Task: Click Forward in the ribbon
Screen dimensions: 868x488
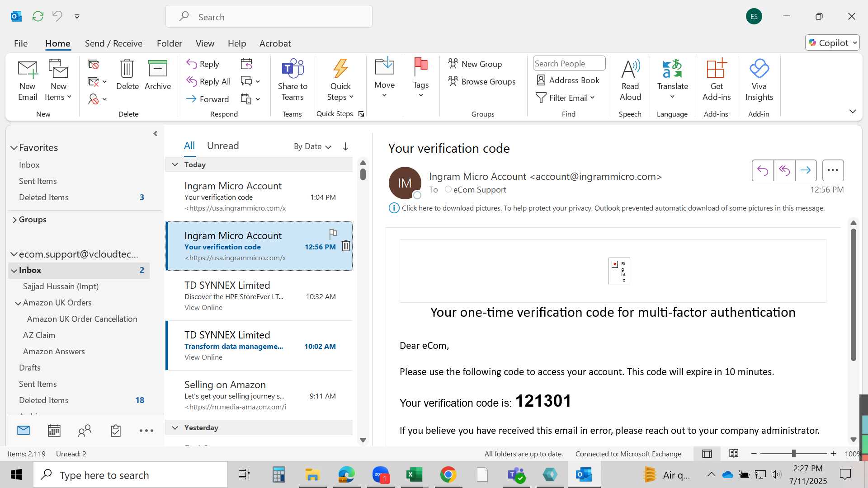Action: tap(208, 99)
